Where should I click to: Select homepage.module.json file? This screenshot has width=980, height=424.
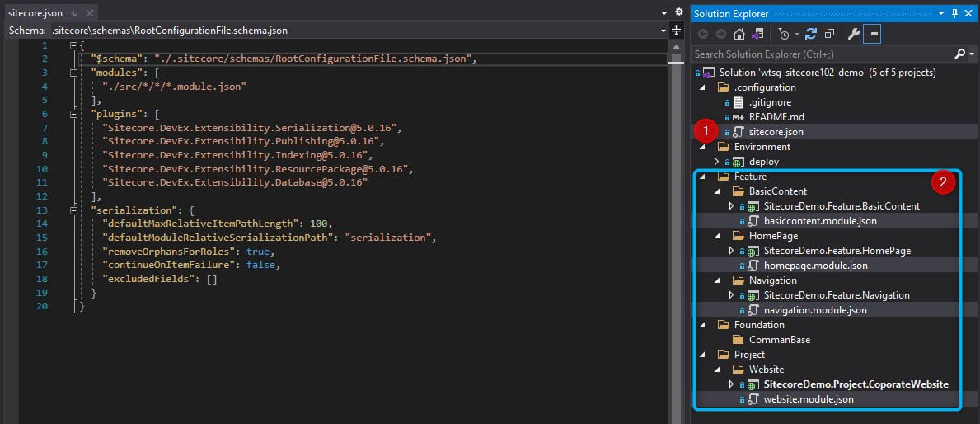(816, 266)
